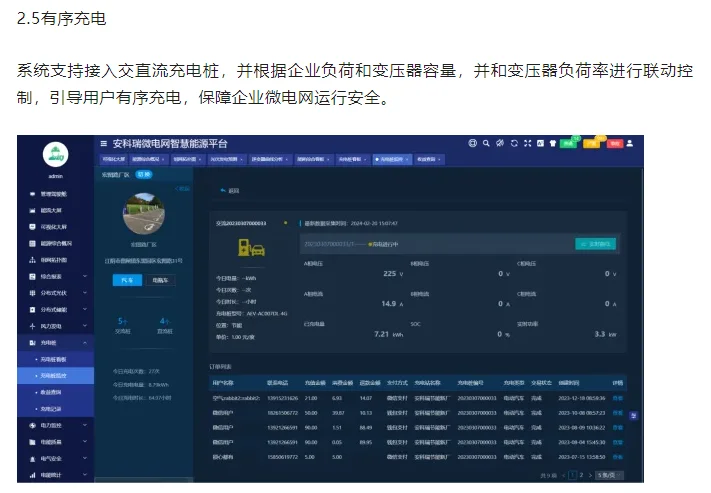Select the 电瓶车 vehicle type toggle

pos(160,280)
